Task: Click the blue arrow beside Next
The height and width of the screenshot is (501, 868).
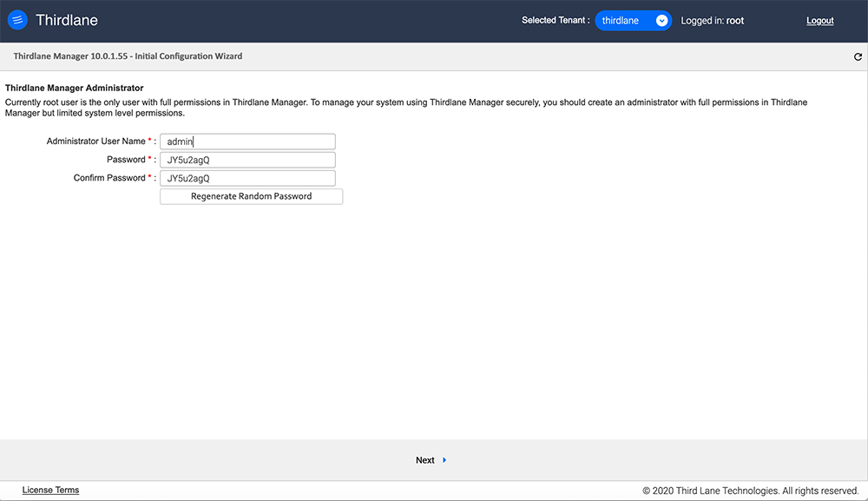Action: (x=444, y=460)
